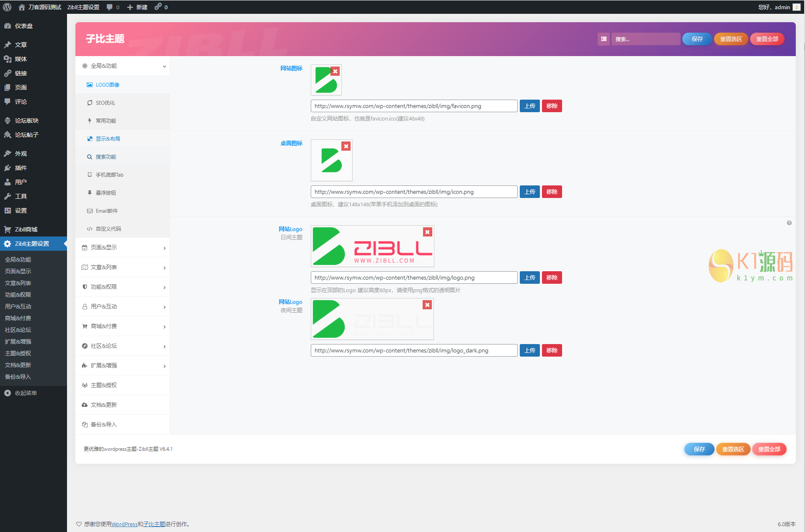Viewport: 805px width, 532px height.
Task: Click 上传 next to the favicon URL
Action: point(529,106)
